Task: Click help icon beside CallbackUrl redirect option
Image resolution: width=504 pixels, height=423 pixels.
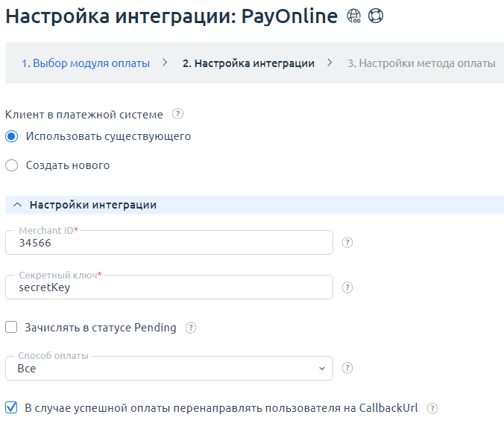Action: click(x=432, y=408)
